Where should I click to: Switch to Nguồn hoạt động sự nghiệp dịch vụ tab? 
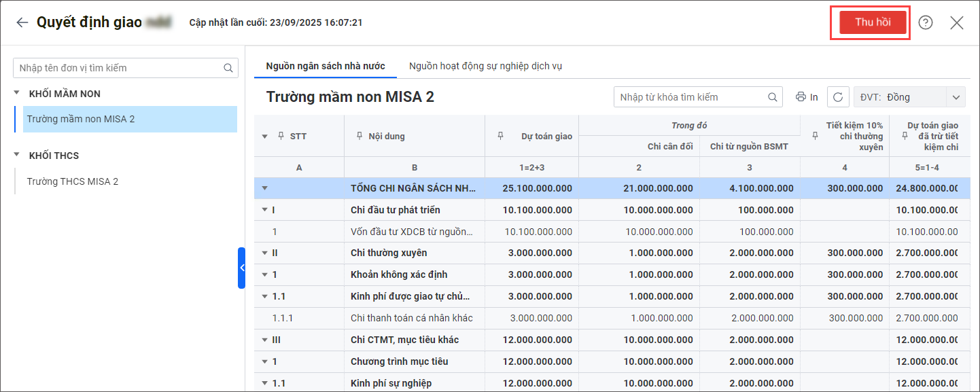coord(485,66)
